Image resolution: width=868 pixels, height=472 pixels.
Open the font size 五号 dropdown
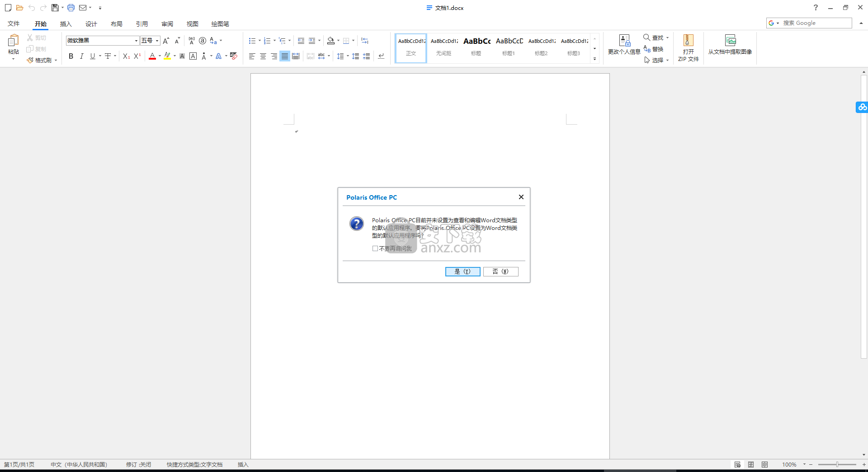(x=157, y=41)
